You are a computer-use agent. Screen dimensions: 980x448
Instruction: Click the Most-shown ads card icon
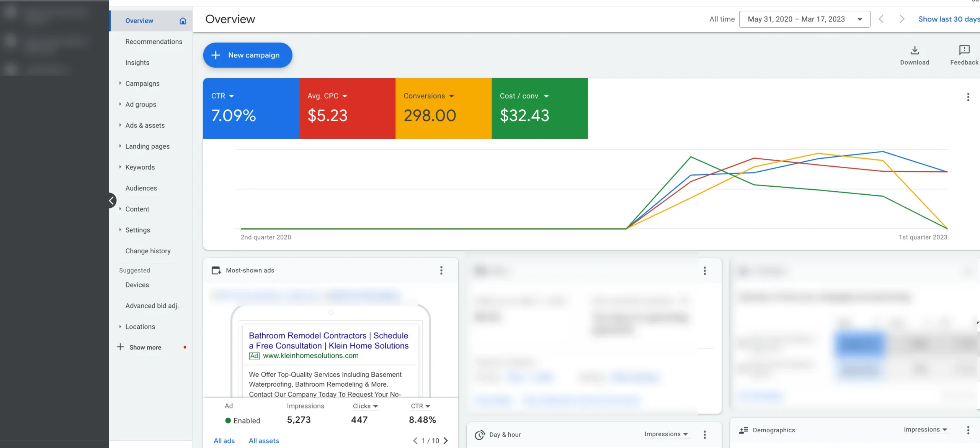pyautogui.click(x=216, y=271)
